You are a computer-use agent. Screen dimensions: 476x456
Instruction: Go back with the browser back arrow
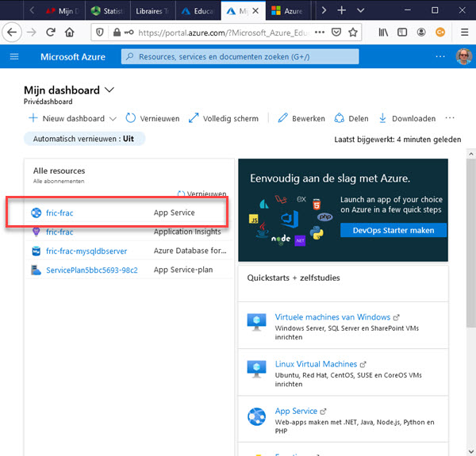point(12,32)
